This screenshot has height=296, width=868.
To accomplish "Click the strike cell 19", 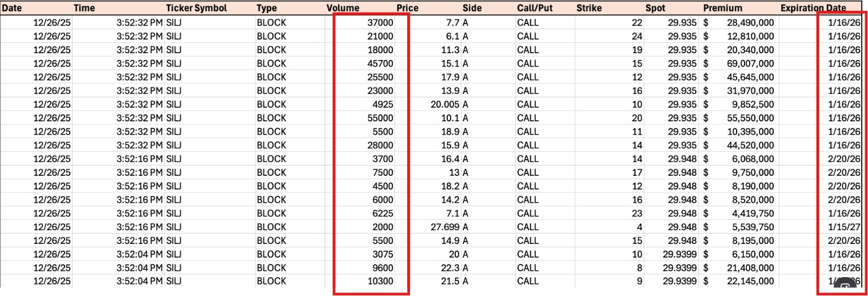I will pos(637,50).
